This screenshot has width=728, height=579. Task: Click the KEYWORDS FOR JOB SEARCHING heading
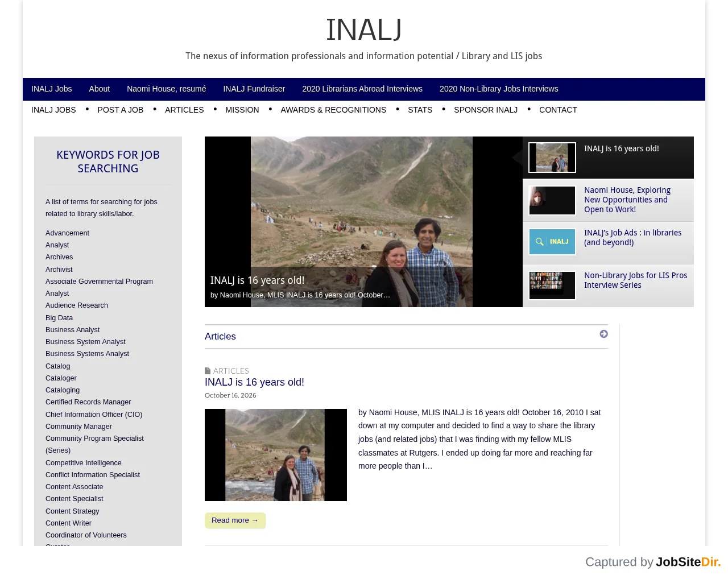click(x=108, y=162)
